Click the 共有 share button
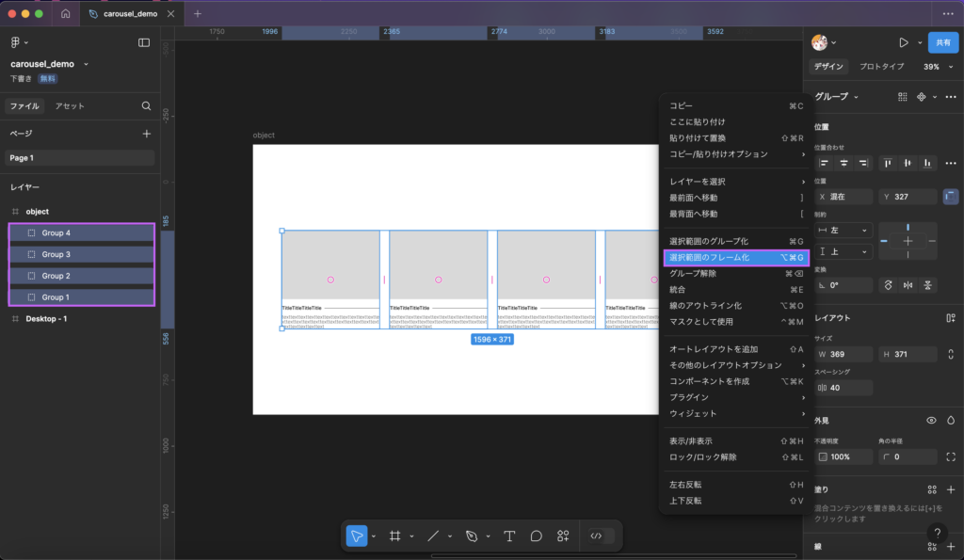This screenshot has width=964, height=560. (x=943, y=42)
